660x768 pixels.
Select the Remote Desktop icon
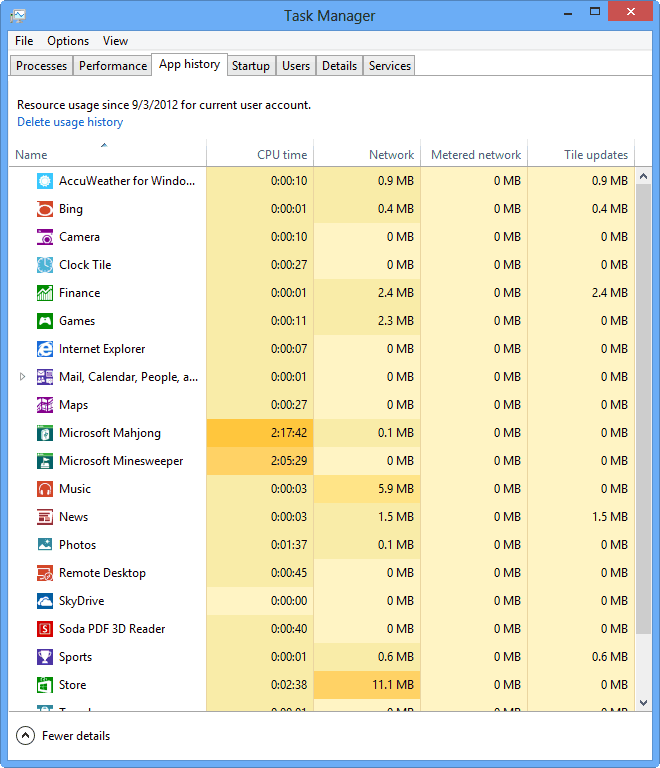(45, 573)
